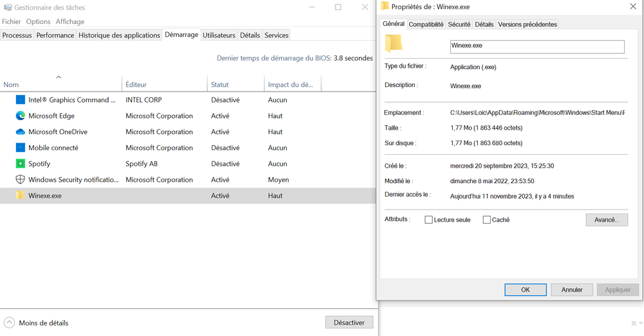
Task: Toggle the Caché attribute checkbox
Action: [487, 220]
